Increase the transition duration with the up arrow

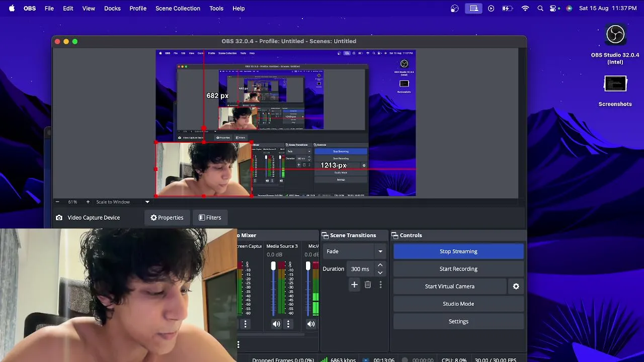pyautogui.click(x=380, y=265)
